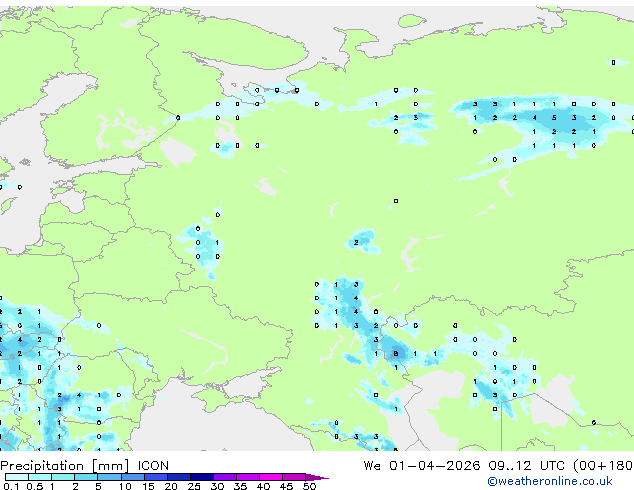634x490 pixels.
Task: Click the 5–10 mm legend color swatch
Action: click(109, 477)
